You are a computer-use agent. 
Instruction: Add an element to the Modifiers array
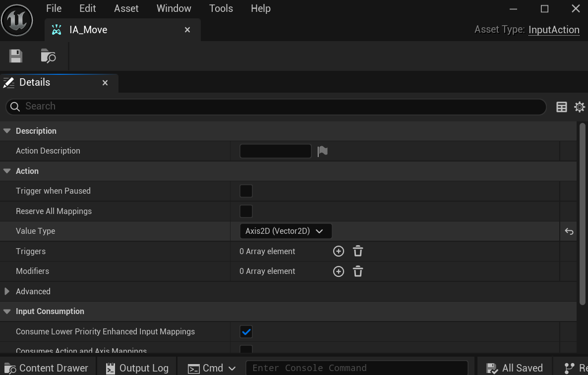pyautogui.click(x=338, y=271)
